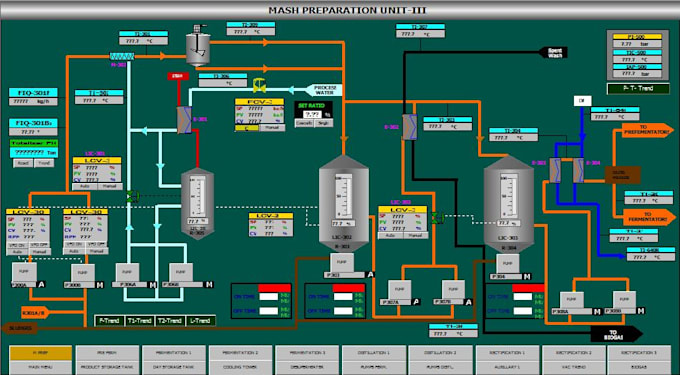Click Trend under the totaliser
Screen dimensions: 680x375
(44, 163)
